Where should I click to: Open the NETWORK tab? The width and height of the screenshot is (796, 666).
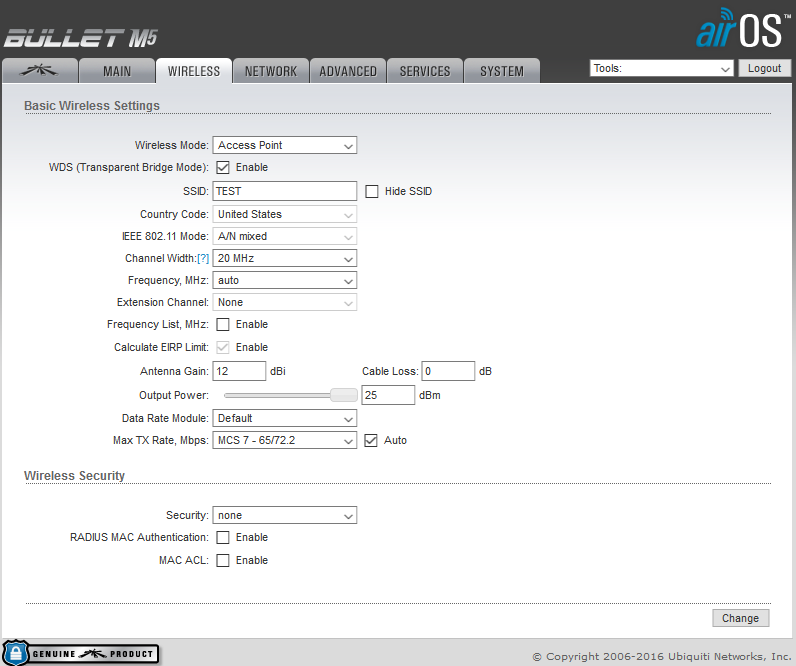click(x=271, y=71)
